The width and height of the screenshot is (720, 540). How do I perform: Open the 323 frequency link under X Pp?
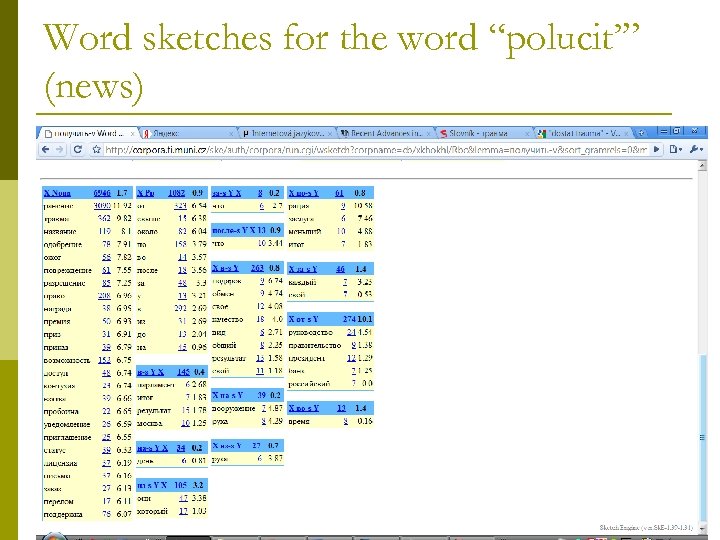pyautogui.click(x=180, y=206)
